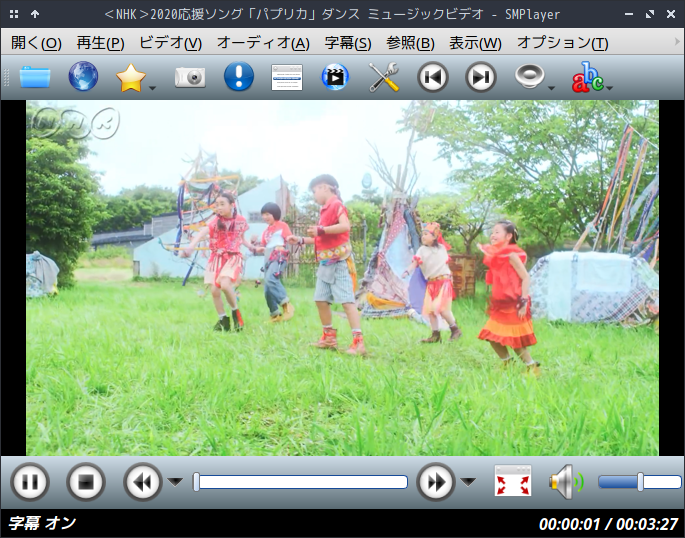Open the forward step dropdown arrow

[x=468, y=482]
